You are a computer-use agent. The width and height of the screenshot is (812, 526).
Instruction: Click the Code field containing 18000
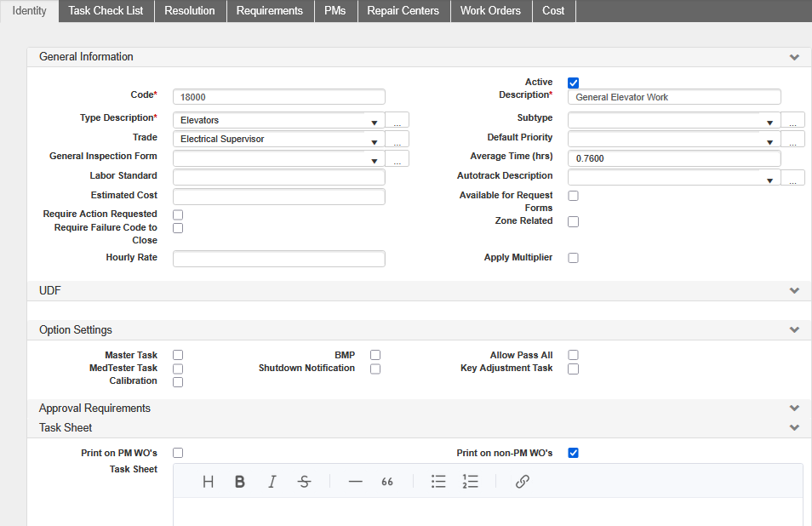coord(279,97)
